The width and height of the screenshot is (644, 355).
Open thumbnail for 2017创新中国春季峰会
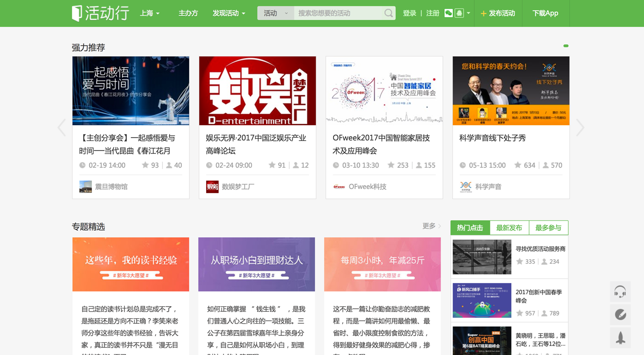point(482,300)
